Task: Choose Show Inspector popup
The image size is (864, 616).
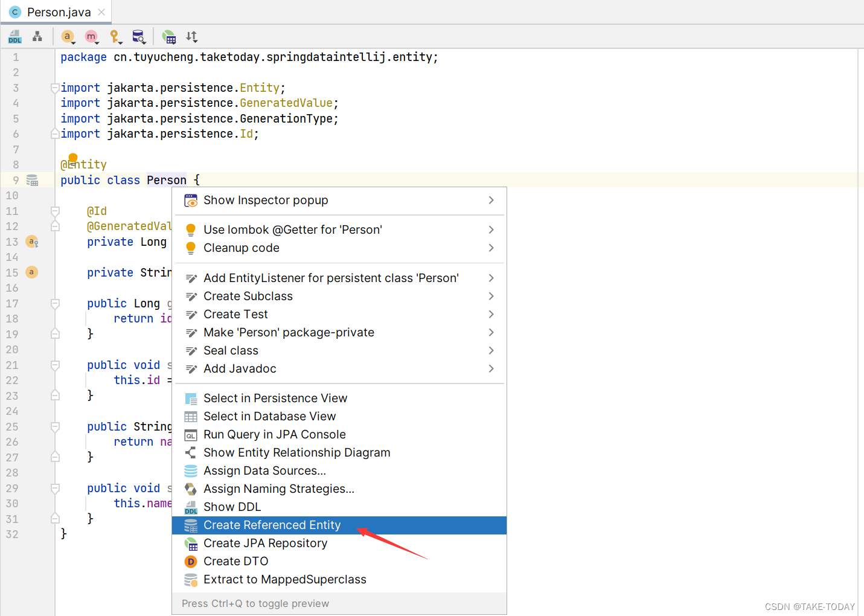Action: (339, 200)
